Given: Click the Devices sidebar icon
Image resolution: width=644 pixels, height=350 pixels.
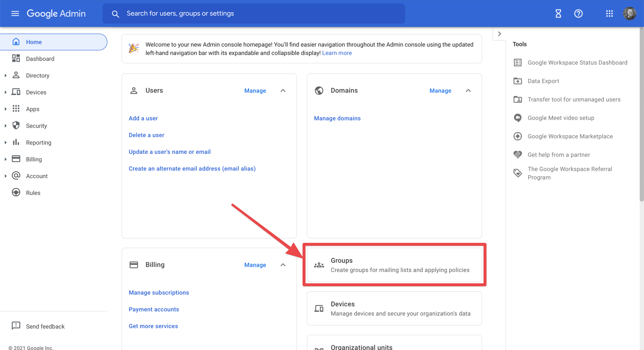Looking at the screenshot, I should pos(16,92).
